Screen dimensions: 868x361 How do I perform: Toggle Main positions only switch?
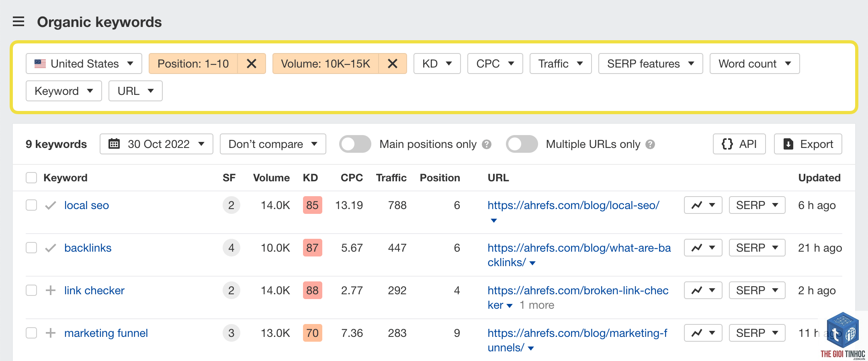point(355,144)
